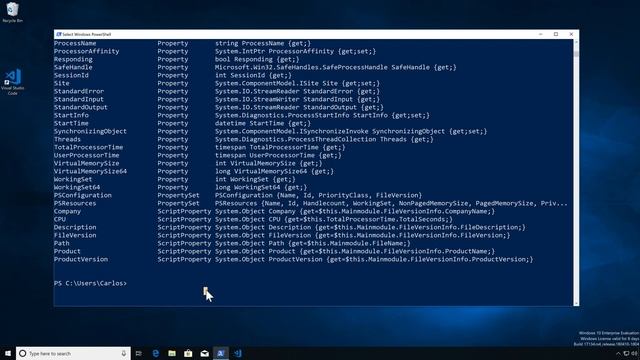
Task: Click the 'Type here to search' box
Action: [73, 353]
